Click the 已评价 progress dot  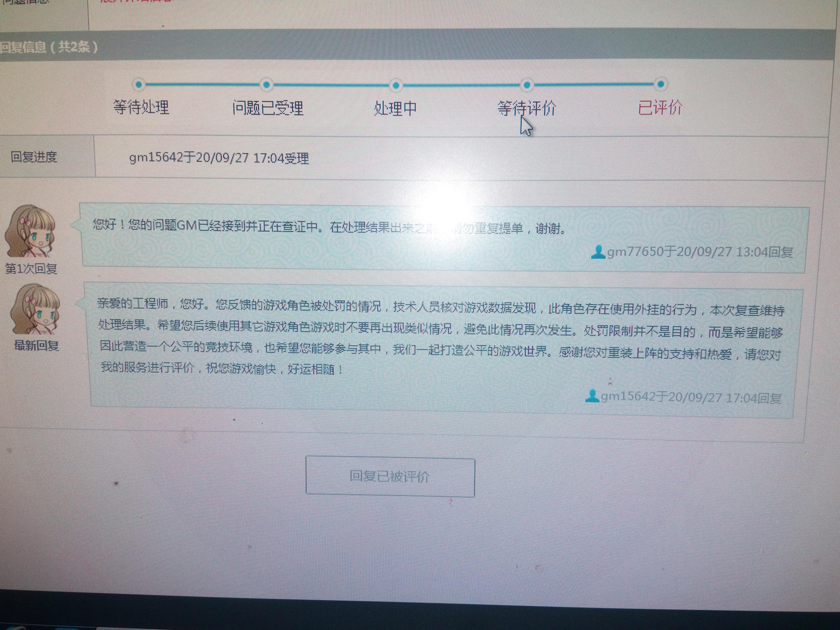point(660,84)
